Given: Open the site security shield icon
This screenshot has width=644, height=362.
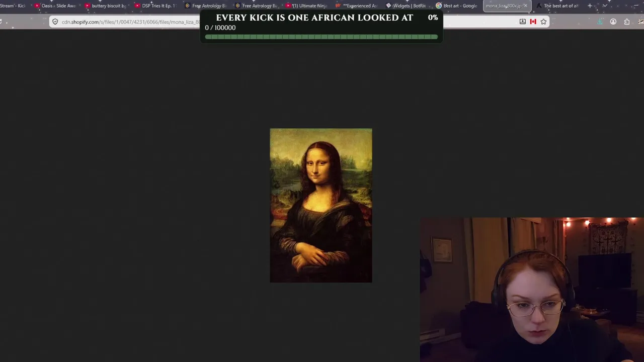Looking at the screenshot, I should pyautogui.click(x=55, y=22).
